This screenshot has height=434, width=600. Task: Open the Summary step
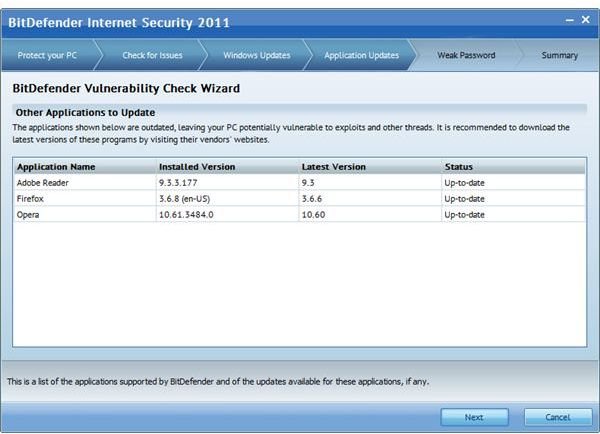559,55
